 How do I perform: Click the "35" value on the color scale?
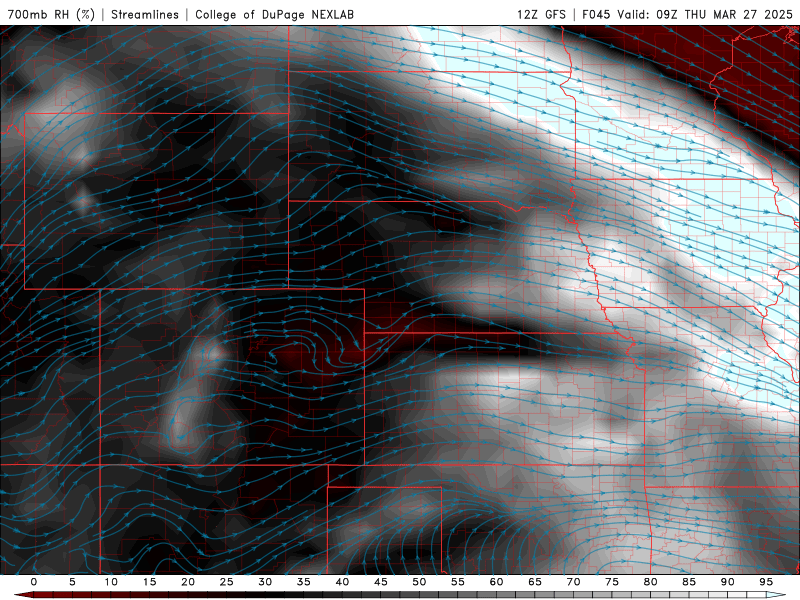(304, 582)
